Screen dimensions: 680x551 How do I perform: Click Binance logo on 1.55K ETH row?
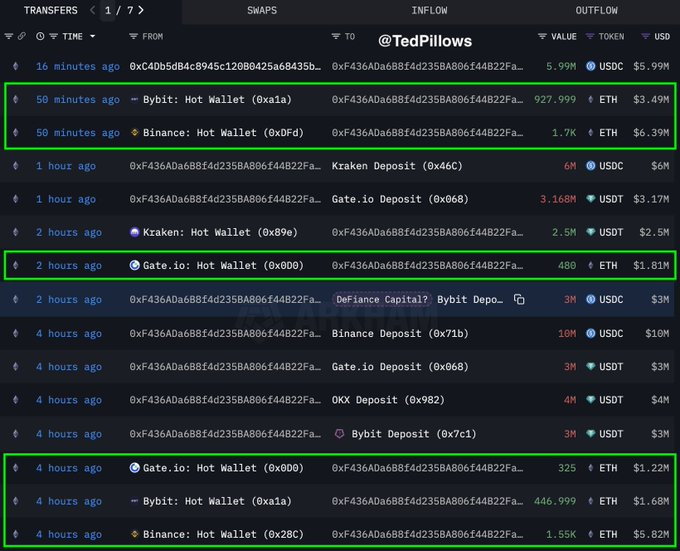[x=134, y=534]
